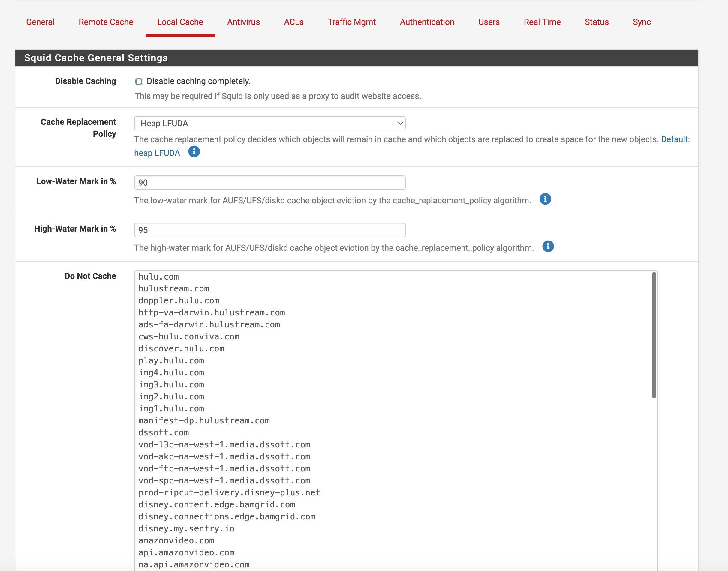Image resolution: width=728 pixels, height=571 pixels.
Task: Go to the Users tab
Action: 489,22
